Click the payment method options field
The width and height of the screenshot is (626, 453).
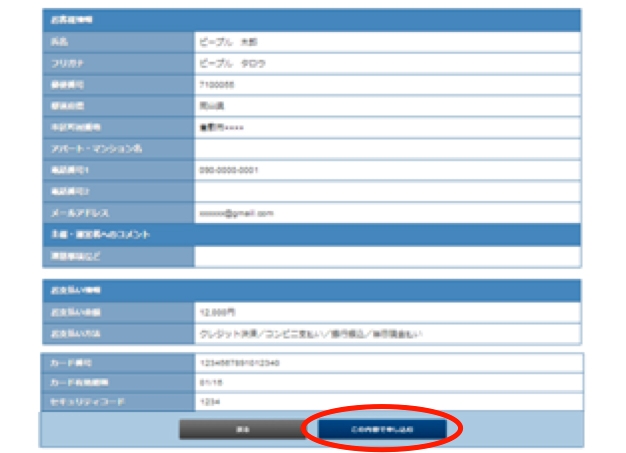click(387, 332)
